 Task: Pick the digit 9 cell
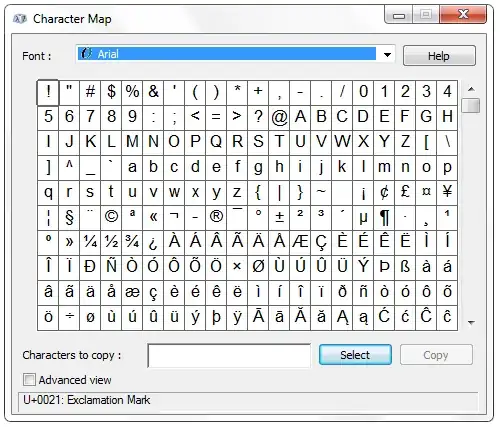[132, 117]
